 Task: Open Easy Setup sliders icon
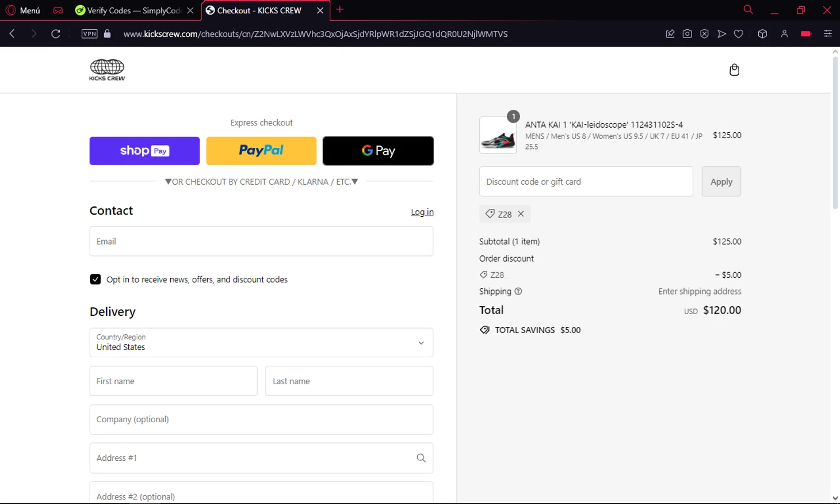tap(827, 34)
